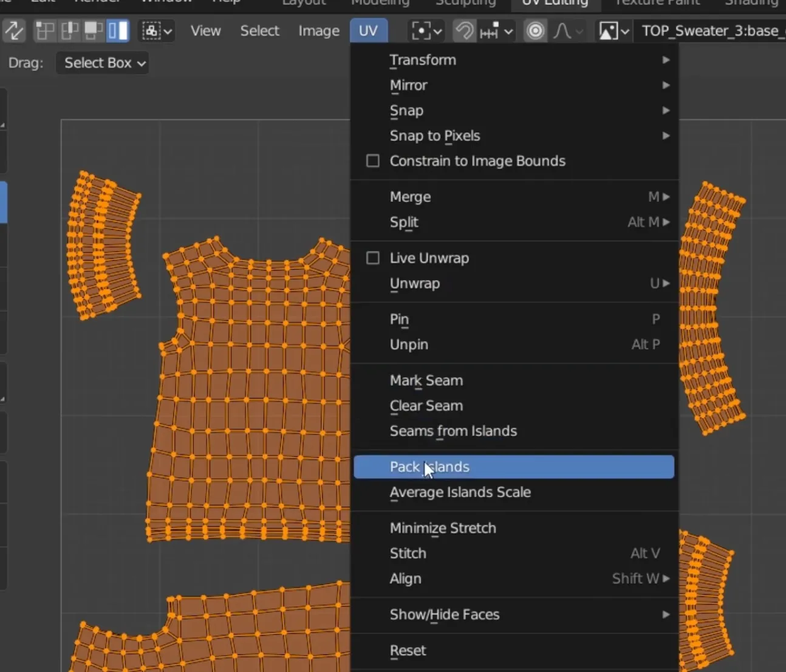Image resolution: width=786 pixels, height=672 pixels.
Task: Choose Average Islands Scale
Action: pyautogui.click(x=514, y=492)
